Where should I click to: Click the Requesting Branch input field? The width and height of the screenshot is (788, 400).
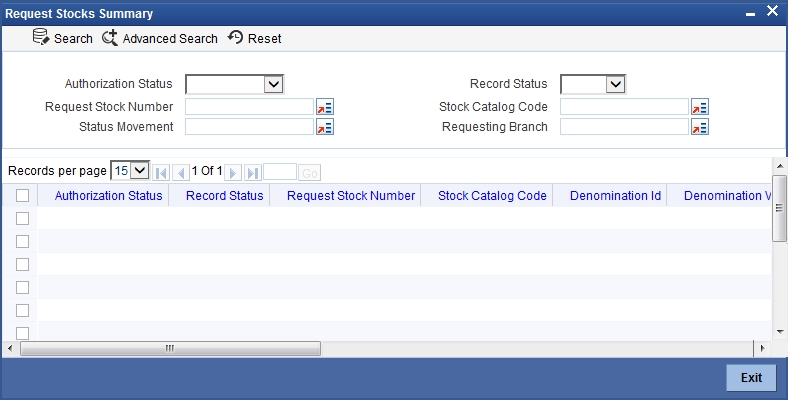pos(624,127)
